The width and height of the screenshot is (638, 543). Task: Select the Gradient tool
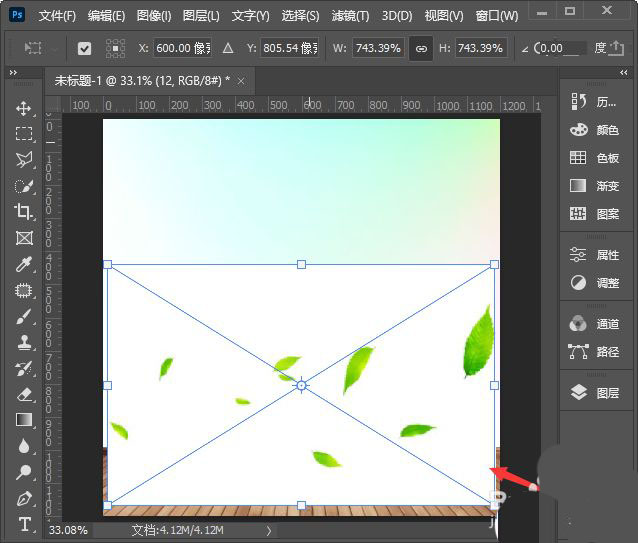[x=24, y=420]
